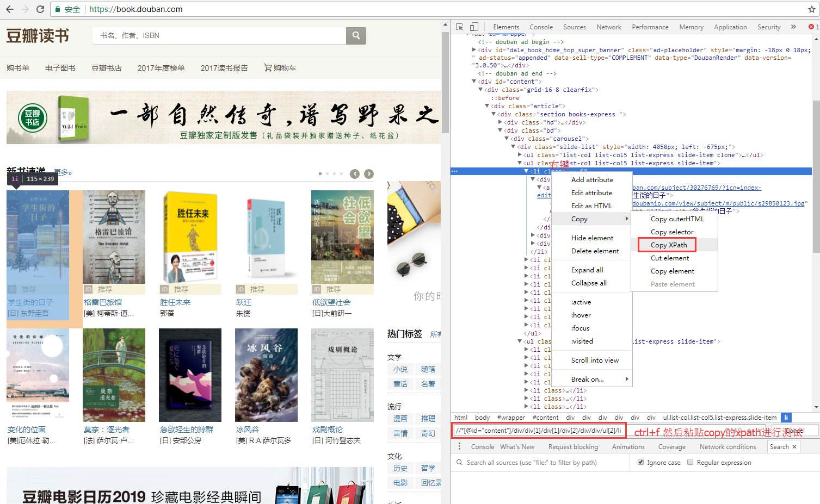Go to next carousel slide arrow
This screenshot has height=504, width=820.
coord(369,174)
